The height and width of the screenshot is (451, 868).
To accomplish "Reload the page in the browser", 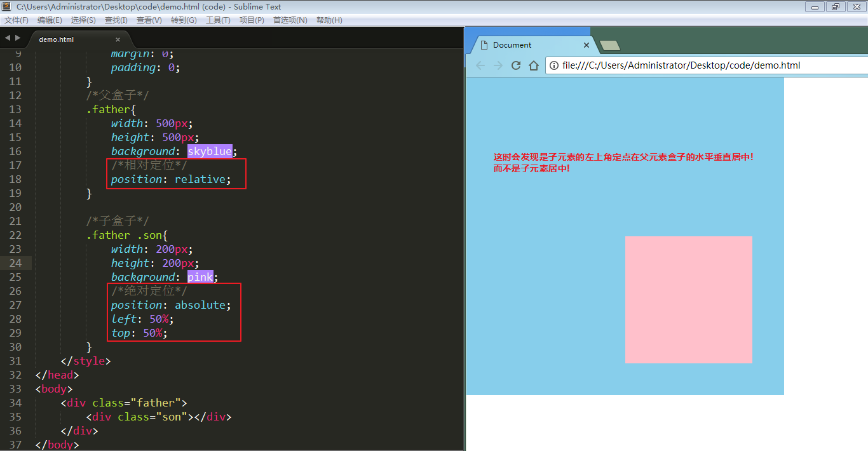I will pos(516,65).
